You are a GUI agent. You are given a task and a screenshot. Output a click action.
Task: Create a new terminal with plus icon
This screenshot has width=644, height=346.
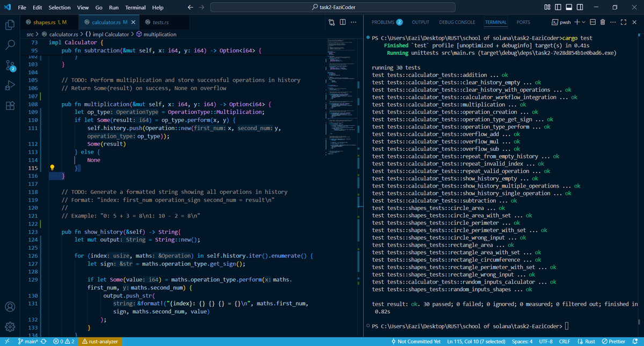576,23
